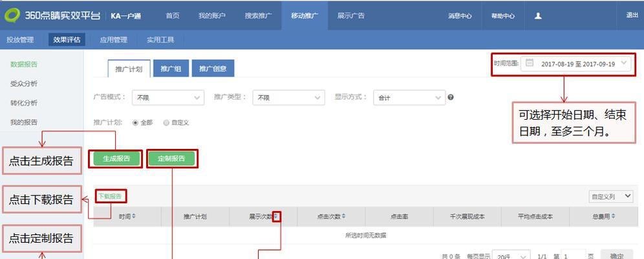644x259 pixels.
Task: Switch to the 推广组 tab
Action: tap(171, 69)
